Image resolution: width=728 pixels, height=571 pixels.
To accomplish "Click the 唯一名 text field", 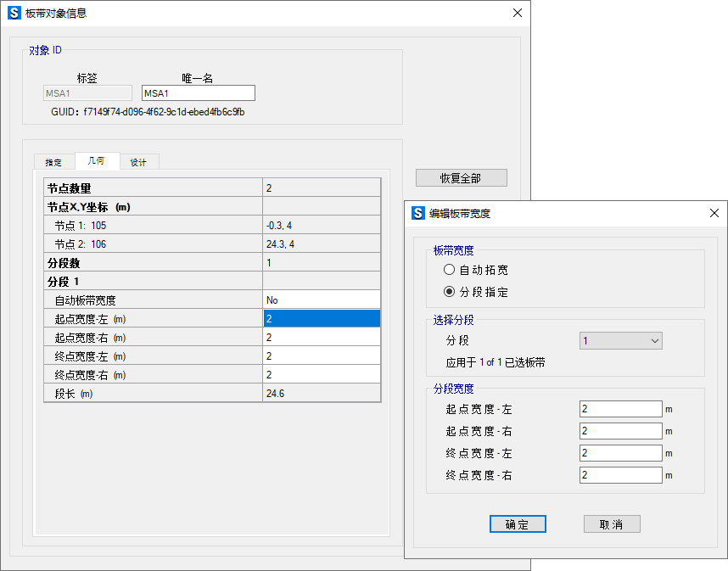I will (x=199, y=93).
